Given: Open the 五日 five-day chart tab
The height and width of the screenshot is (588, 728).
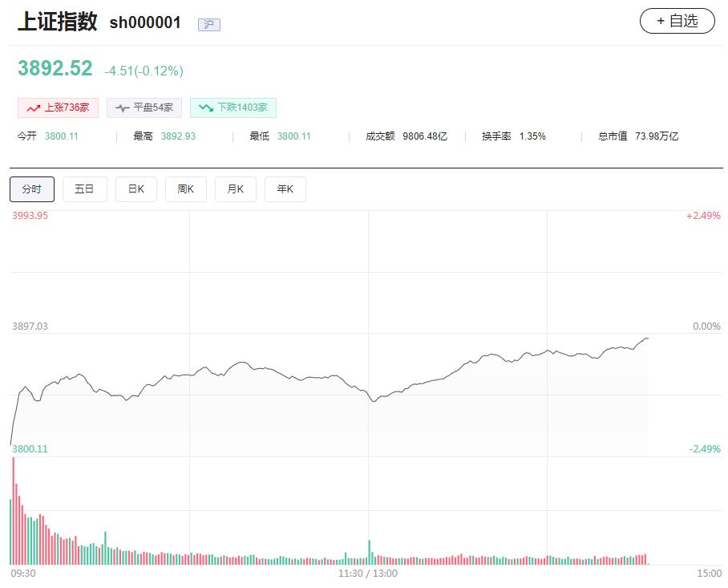Looking at the screenshot, I should [84, 189].
